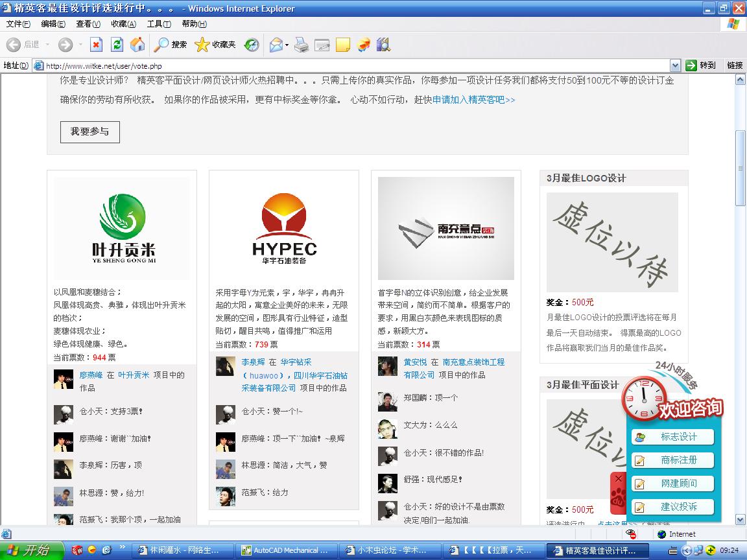Expand the address bar URL dropdown

click(675, 65)
